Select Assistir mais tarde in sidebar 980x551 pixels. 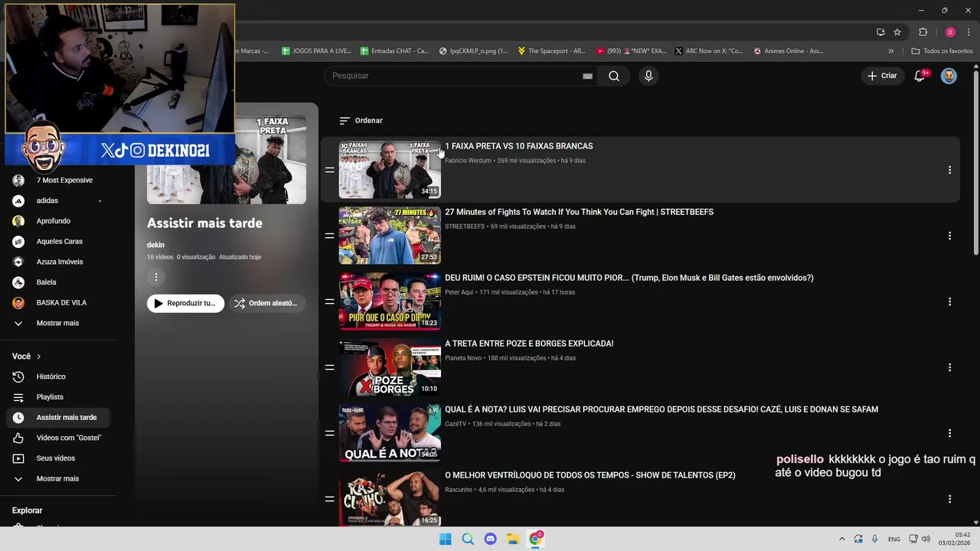coord(59,417)
